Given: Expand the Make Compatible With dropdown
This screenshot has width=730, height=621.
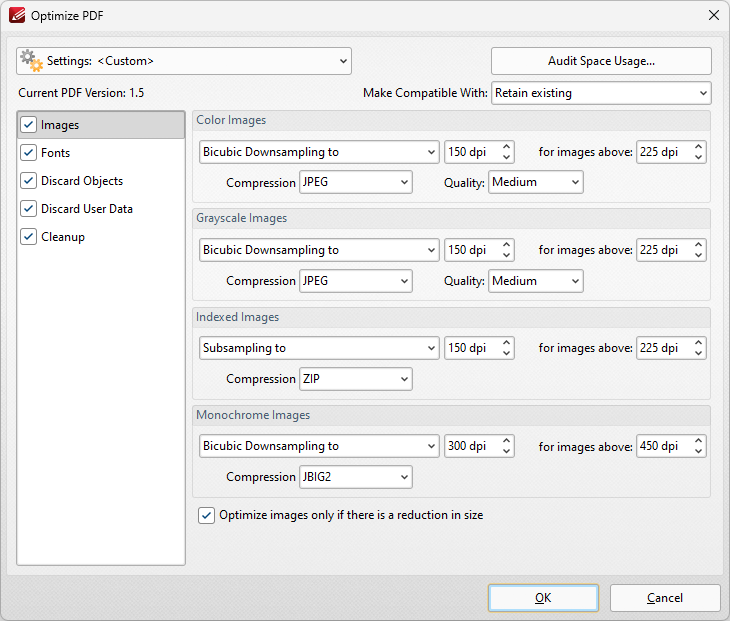Looking at the screenshot, I should click(600, 93).
